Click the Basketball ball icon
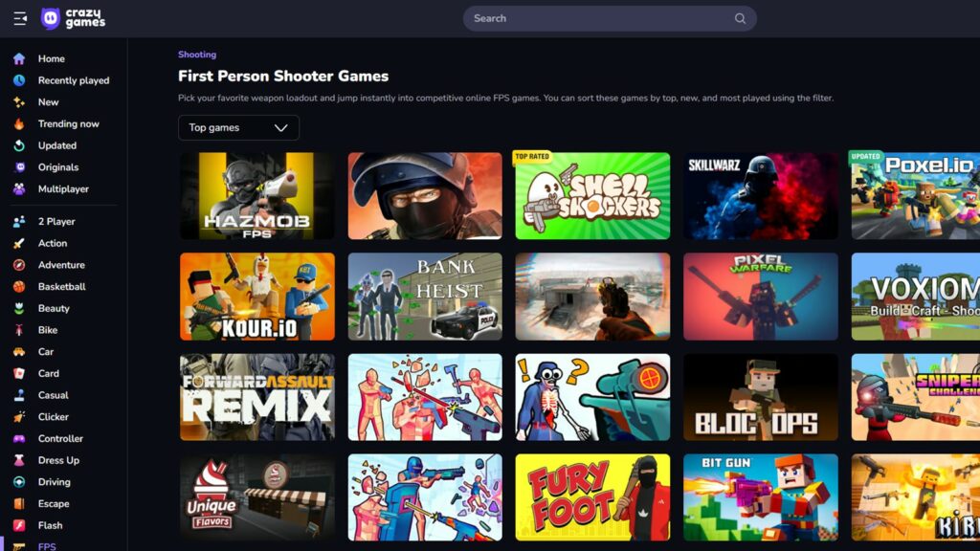980x551 pixels. [x=19, y=287]
